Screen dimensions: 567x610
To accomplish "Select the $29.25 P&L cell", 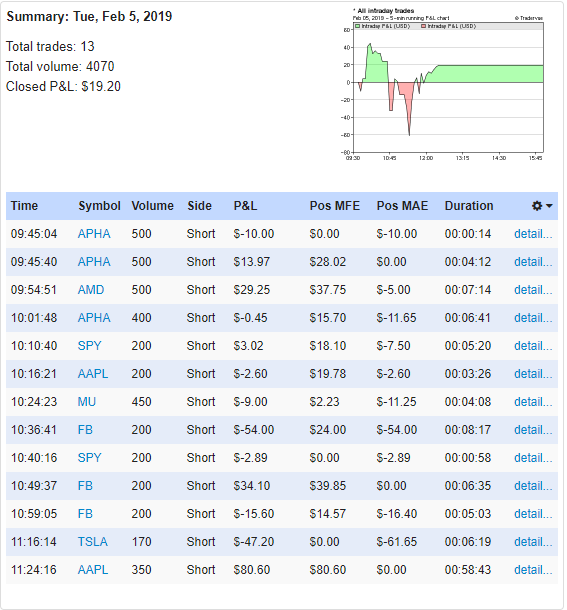I will [252, 290].
